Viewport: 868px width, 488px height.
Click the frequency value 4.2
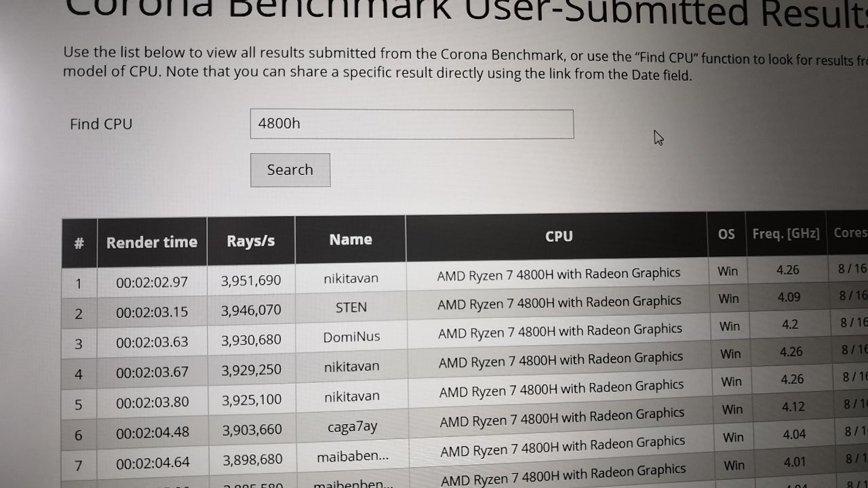(x=790, y=325)
